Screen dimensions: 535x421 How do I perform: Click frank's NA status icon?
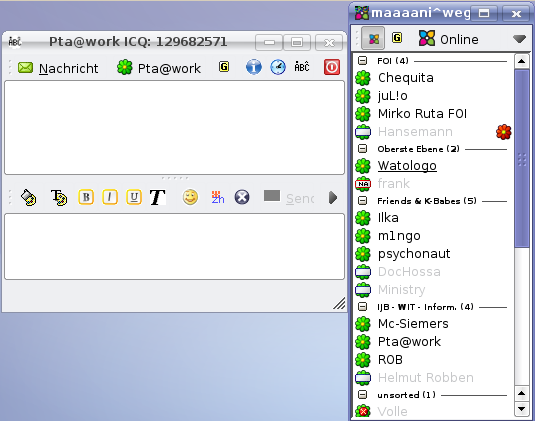pos(363,184)
